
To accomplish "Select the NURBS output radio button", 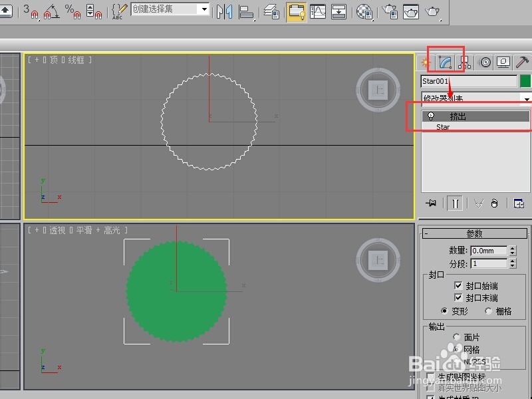I will (x=457, y=362).
